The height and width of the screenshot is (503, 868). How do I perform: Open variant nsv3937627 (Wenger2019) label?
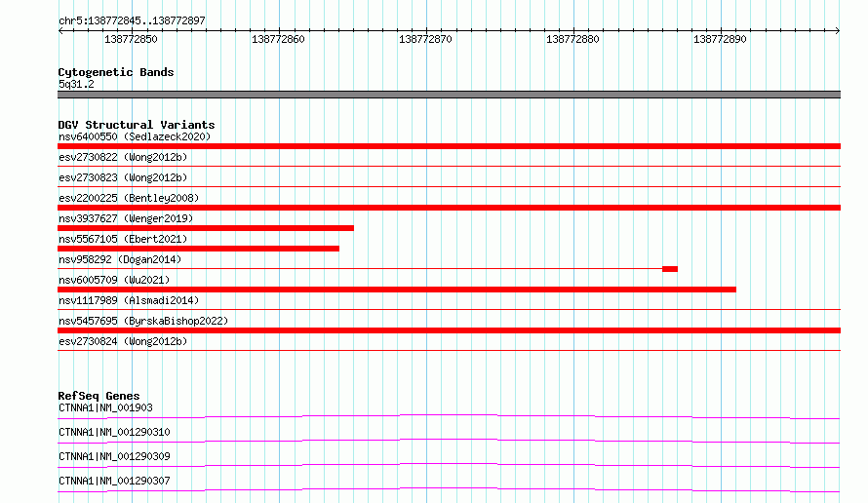click(126, 218)
